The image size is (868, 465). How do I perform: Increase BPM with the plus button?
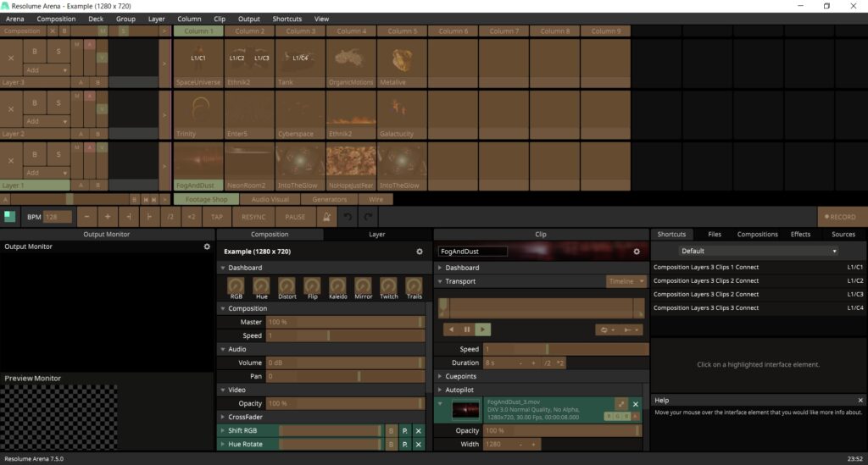point(108,217)
